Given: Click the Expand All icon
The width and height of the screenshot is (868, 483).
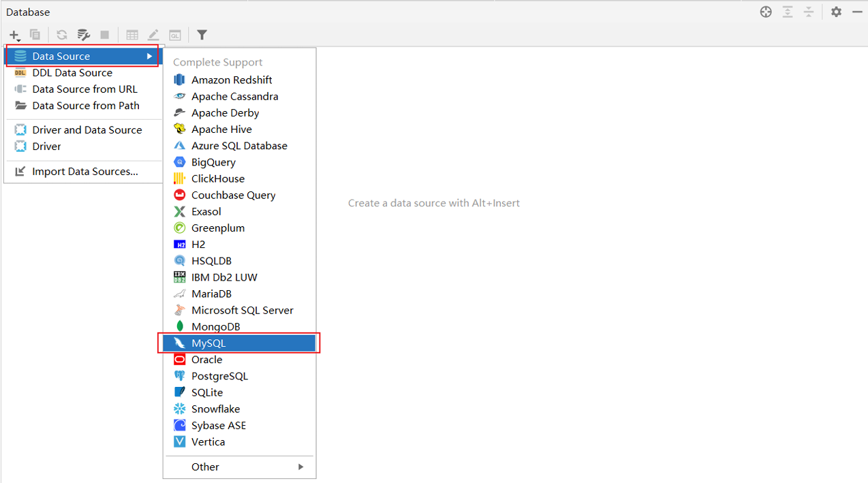Looking at the screenshot, I should (x=788, y=12).
